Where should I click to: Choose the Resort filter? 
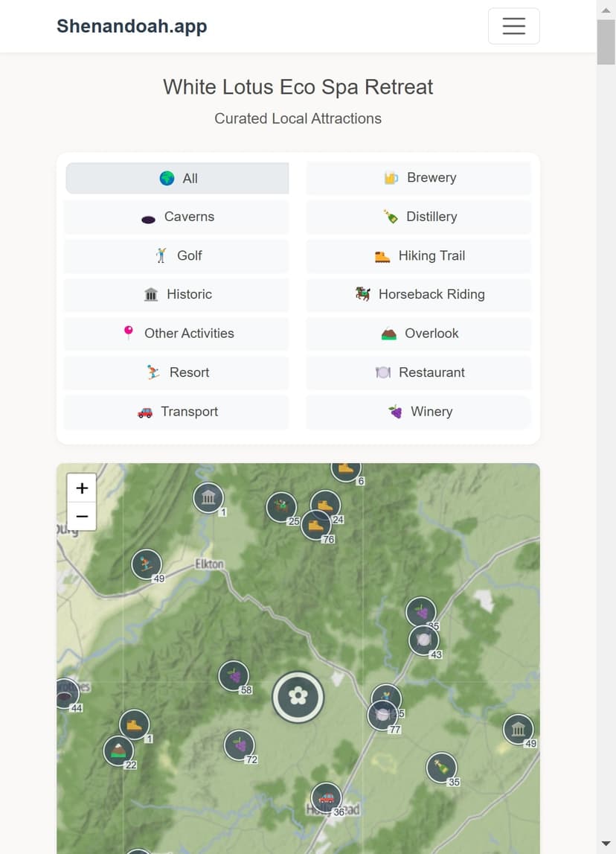coord(176,372)
